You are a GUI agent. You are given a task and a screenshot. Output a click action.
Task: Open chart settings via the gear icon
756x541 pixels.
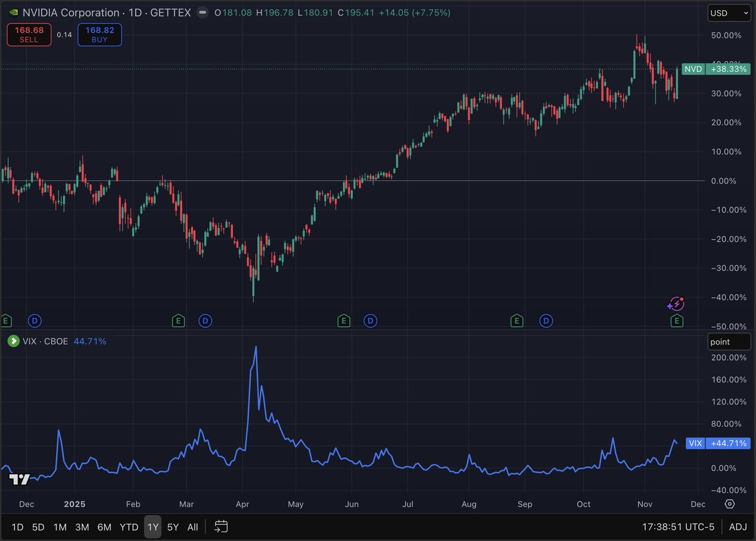pos(730,504)
